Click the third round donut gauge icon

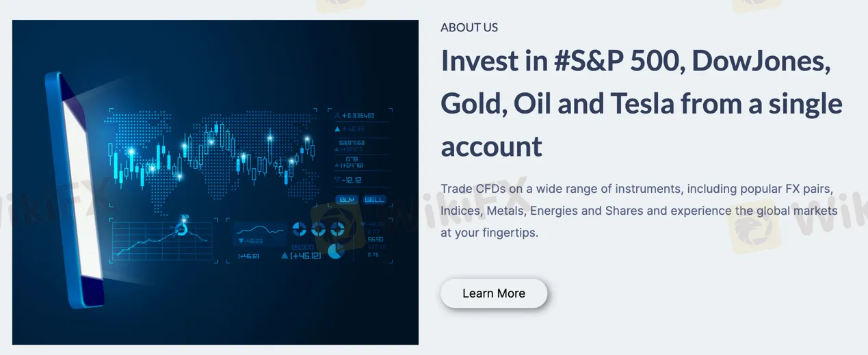337,229
